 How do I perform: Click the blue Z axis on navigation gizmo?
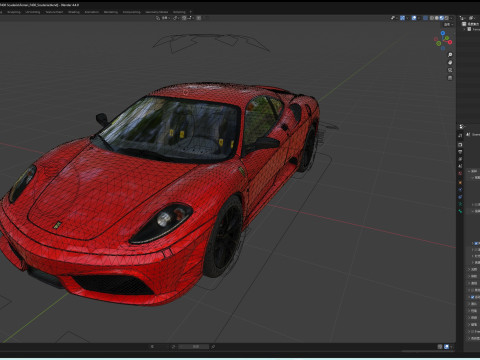click(x=443, y=33)
